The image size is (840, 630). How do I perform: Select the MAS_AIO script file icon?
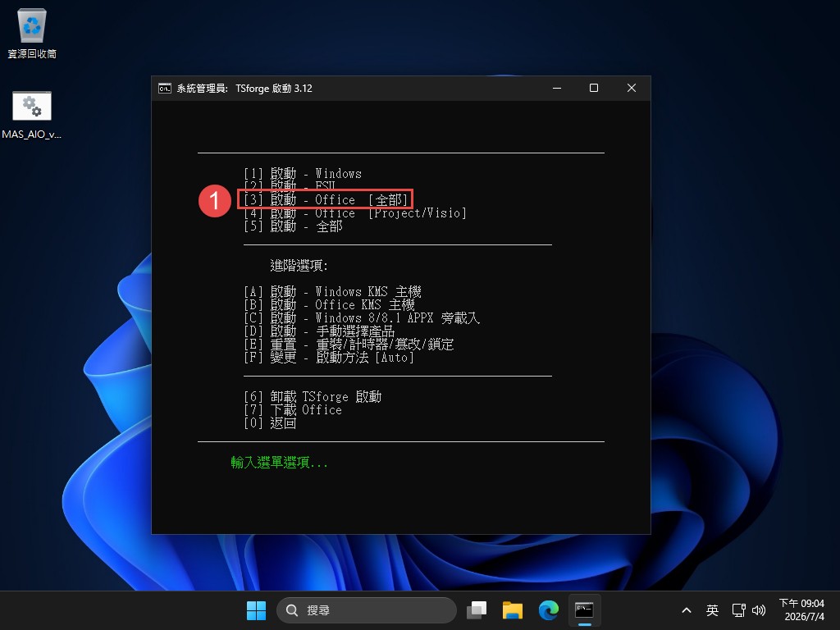point(32,114)
